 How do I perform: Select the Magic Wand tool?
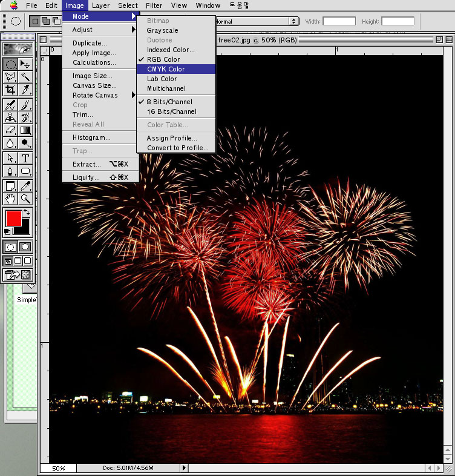tap(26, 77)
